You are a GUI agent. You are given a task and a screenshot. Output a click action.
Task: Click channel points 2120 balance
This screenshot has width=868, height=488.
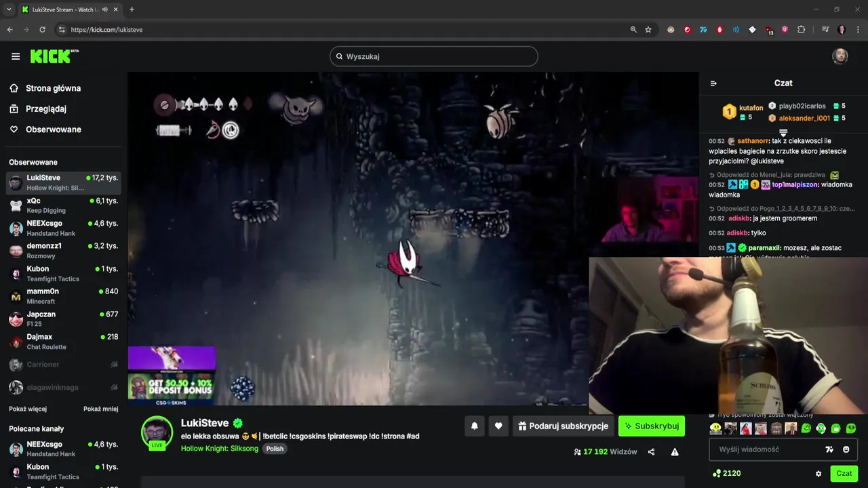tap(726, 474)
